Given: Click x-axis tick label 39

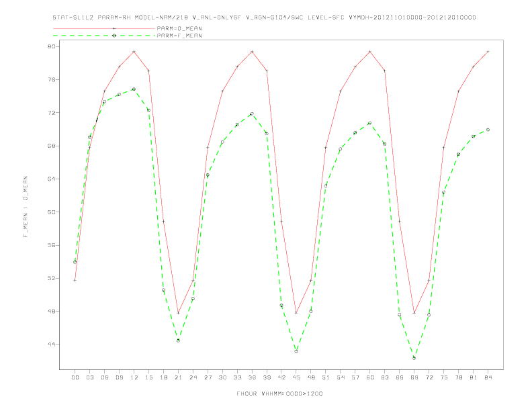Looking at the screenshot, I should tap(267, 377).
